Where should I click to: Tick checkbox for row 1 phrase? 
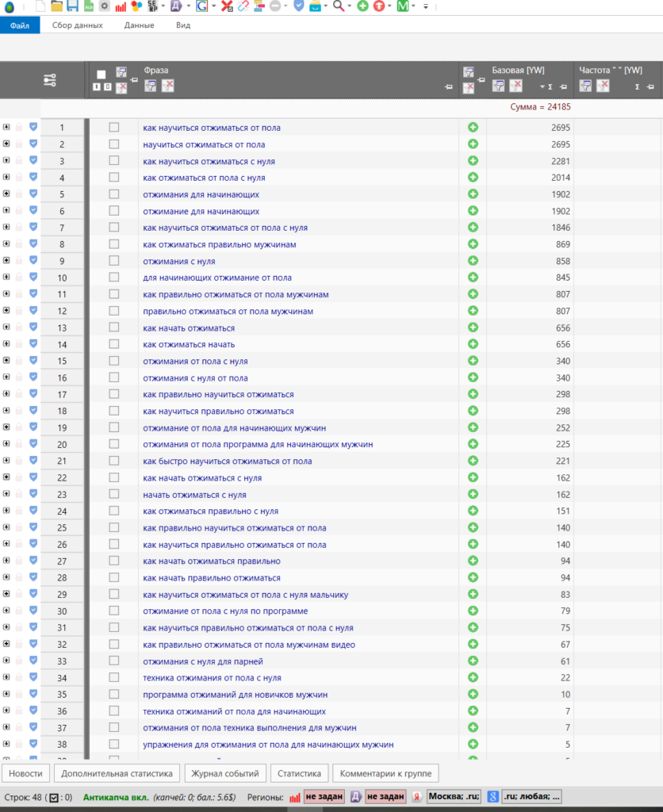pyautogui.click(x=114, y=128)
